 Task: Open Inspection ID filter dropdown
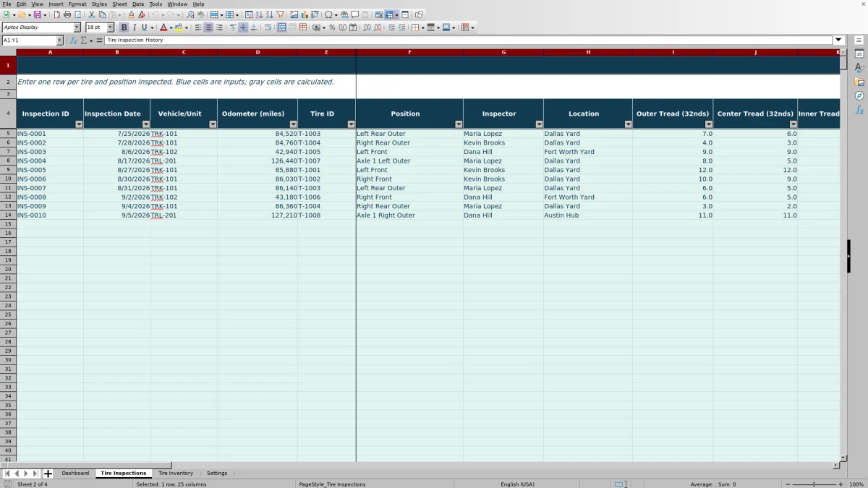(x=79, y=124)
